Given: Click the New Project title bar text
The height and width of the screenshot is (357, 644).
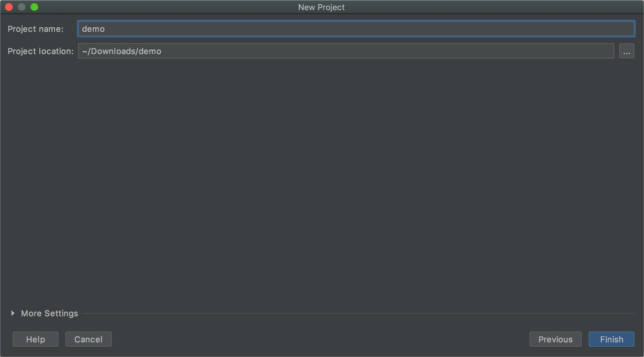Looking at the screenshot, I should point(321,7).
